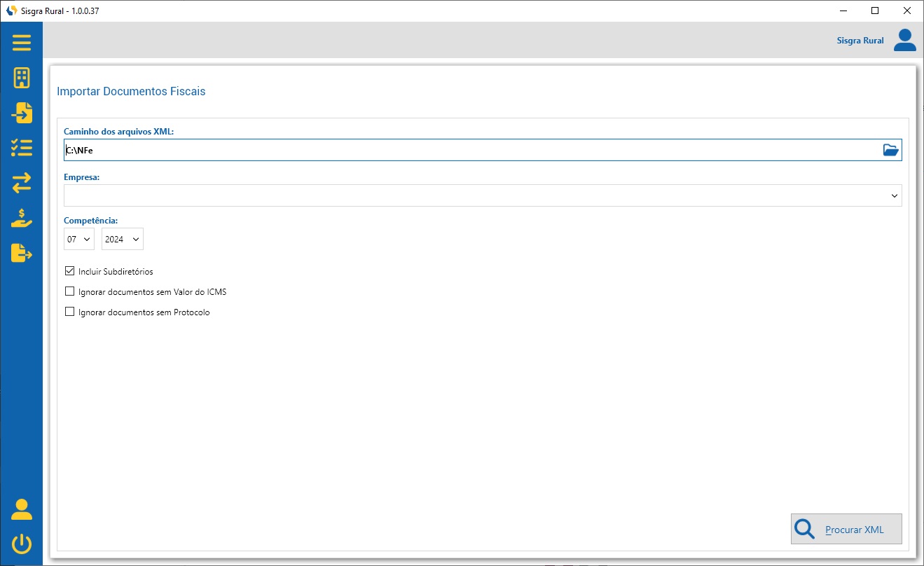Viewport: 924px width, 566px height.
Task: Select the export document sidebar icon
Action: pos(22,253)
